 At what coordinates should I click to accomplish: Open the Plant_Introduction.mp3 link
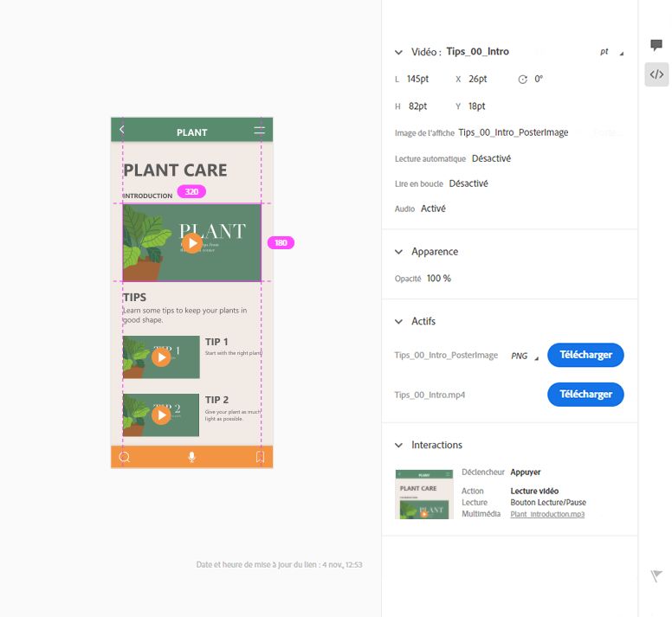(547, 514)
